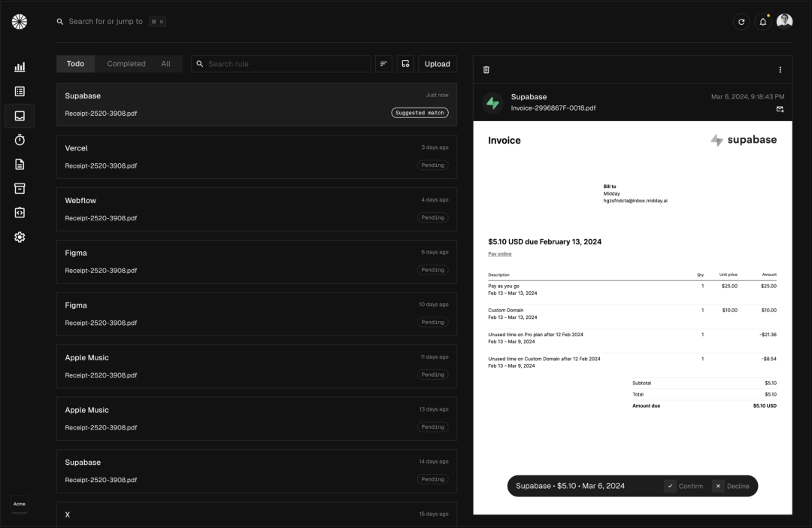Click the inbox connect icon beside Upload
The image size is (812, 528).
pyautogui.click(x=405, y=63)
